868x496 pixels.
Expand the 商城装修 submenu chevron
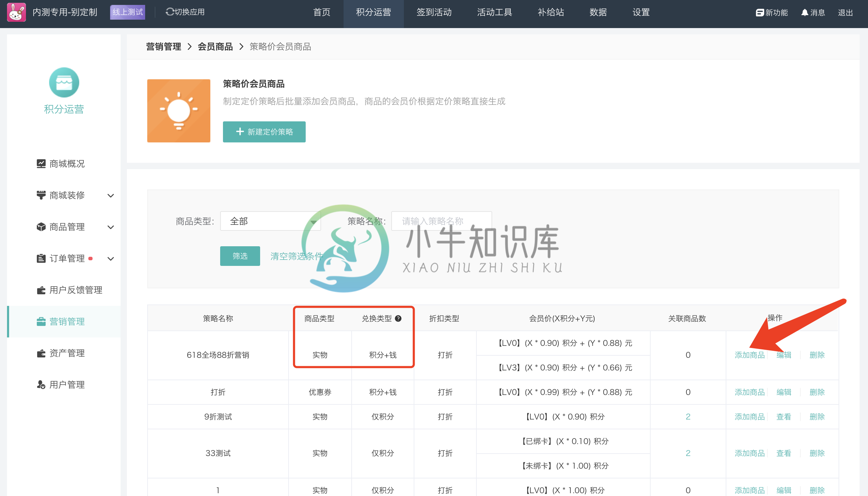[111, 195]
